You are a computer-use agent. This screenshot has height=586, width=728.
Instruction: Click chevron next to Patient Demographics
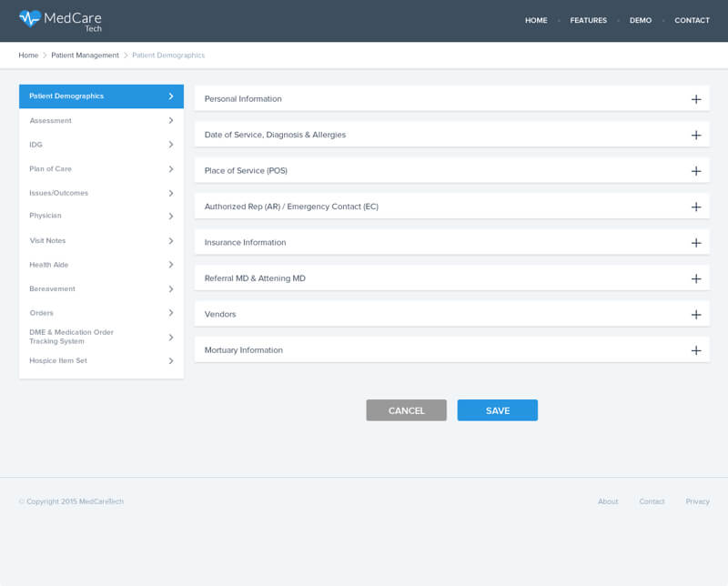click(171, 96)
